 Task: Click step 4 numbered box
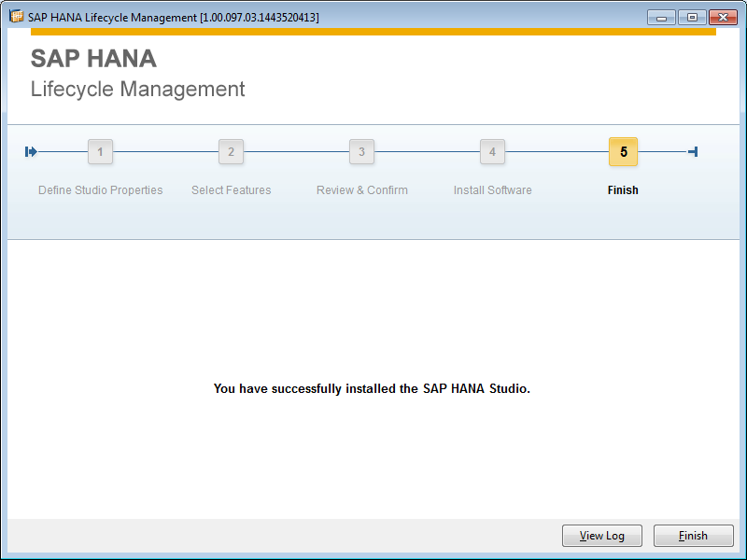tap(492, 151)
